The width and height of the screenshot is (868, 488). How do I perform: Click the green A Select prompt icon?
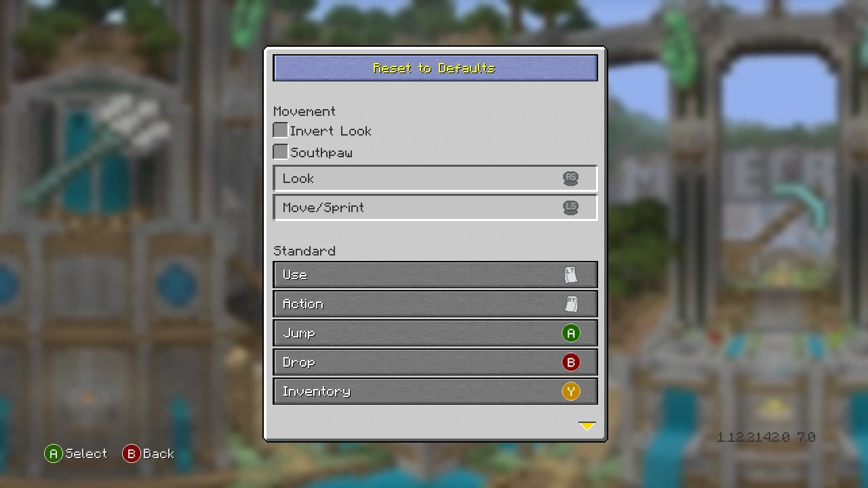tap(53, 453)
